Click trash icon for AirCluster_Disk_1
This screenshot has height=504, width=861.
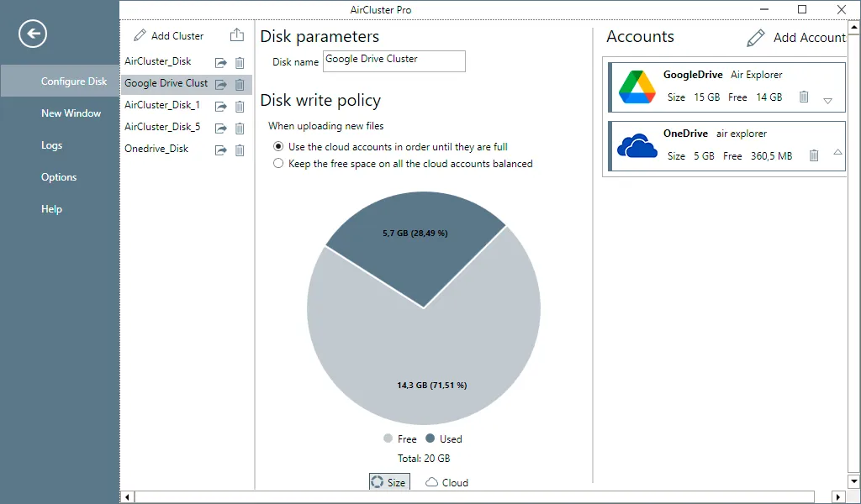tap(240, 107)
